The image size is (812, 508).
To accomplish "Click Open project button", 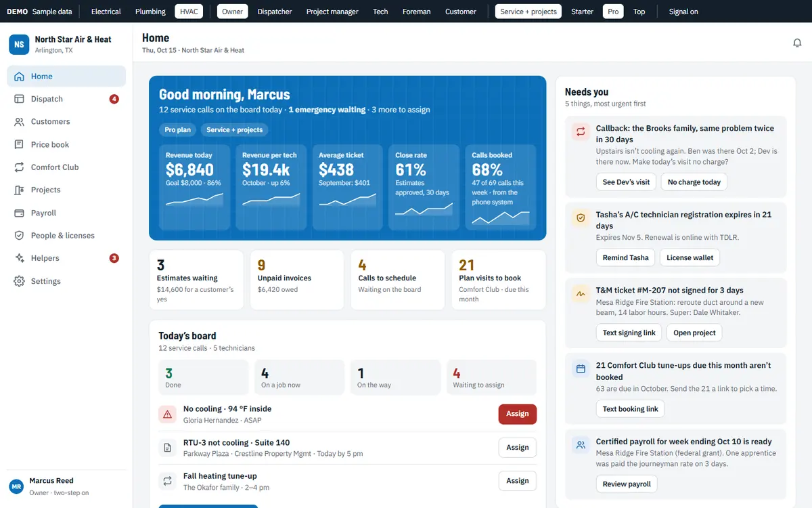I will click(694, 333).
